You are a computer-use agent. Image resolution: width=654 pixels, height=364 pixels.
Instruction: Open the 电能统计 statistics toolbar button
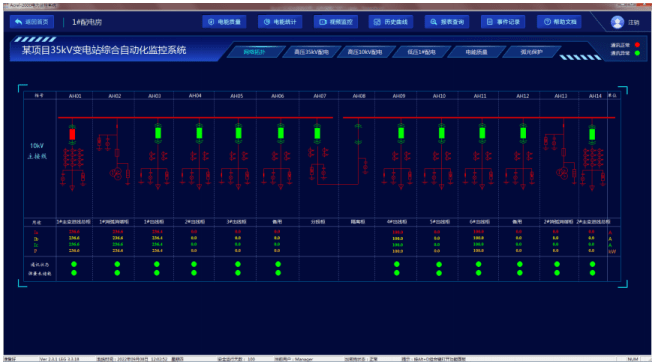click(x=280, y=22)
